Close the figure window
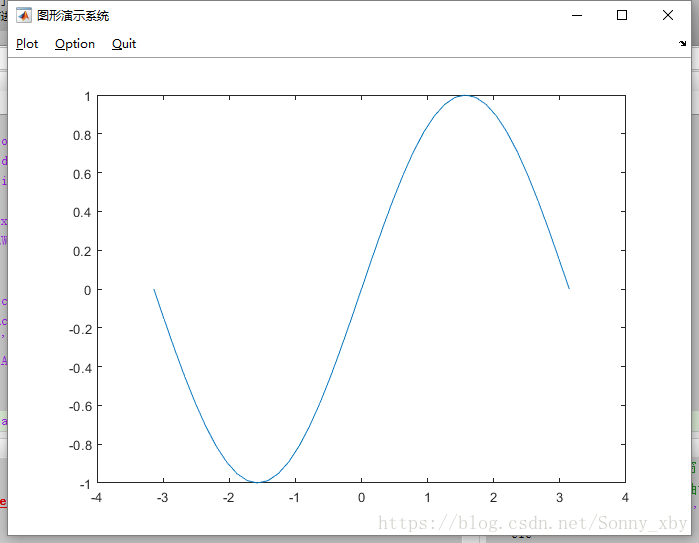The height and width of the screenshot is (543, 699). [668, 15]
